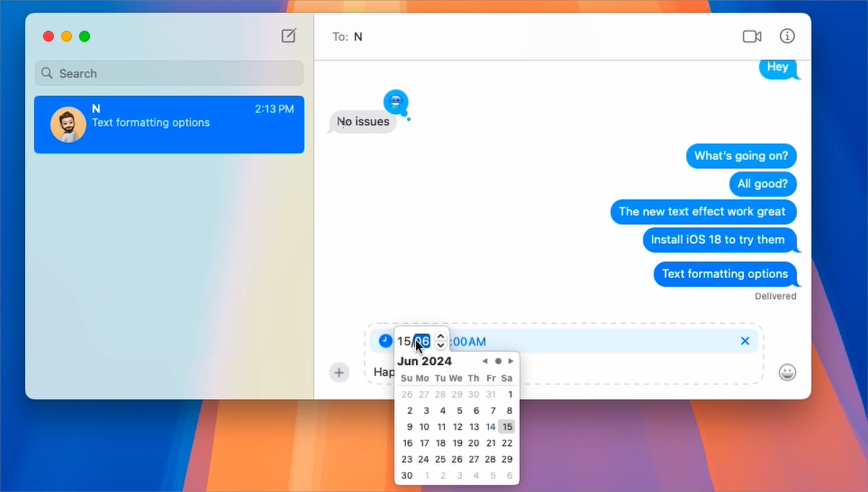Select June 22 on the calendar
Image resolution: width=868 pixels, height=492 pixels.
tap(507, 442)
